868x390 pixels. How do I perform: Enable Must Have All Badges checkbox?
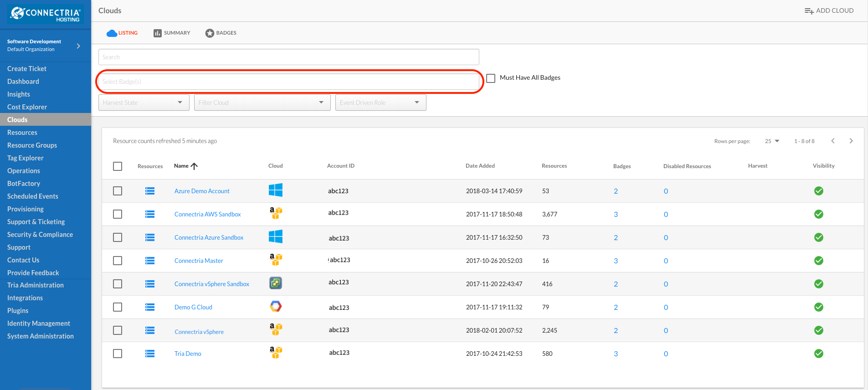[491, 78]
